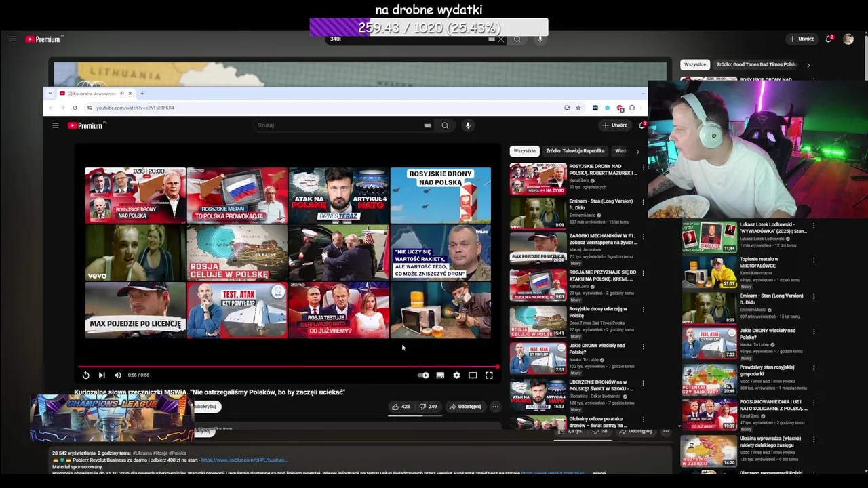The image size is (868, 488).
Task: Open the account avatar in the background window
Action: pos(848,39)
